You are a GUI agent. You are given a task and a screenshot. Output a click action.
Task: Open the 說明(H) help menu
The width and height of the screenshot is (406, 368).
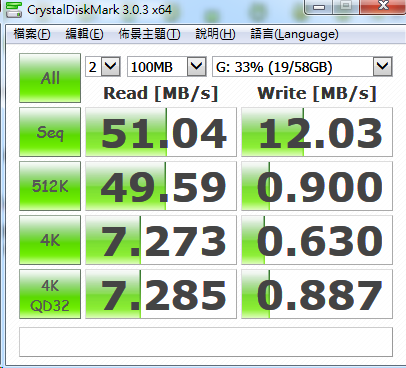pos(215,34)
